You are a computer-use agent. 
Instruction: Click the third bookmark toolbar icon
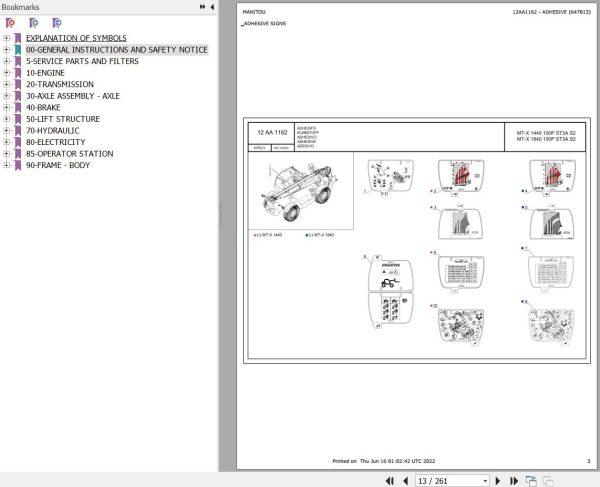tap(57, 23)
